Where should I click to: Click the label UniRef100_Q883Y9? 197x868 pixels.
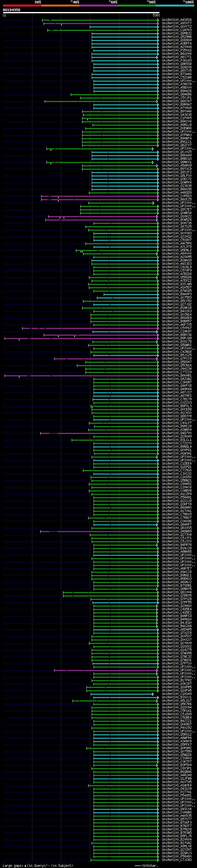176,416
